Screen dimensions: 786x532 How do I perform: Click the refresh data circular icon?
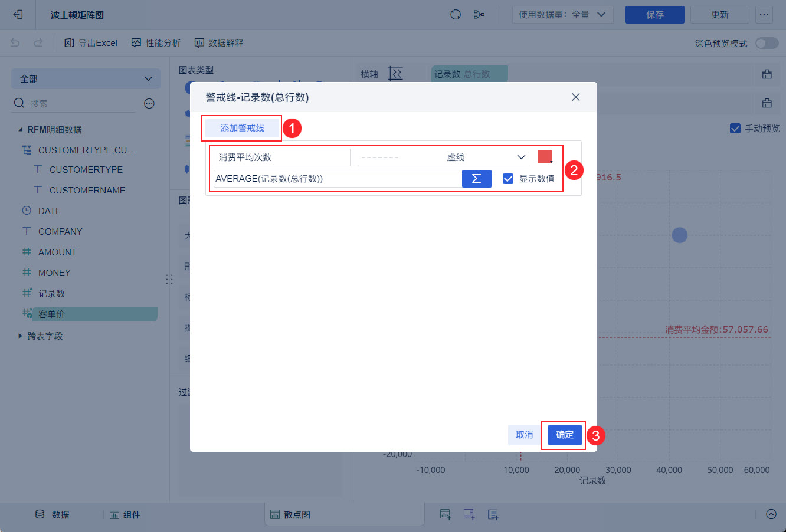[456, 15]
